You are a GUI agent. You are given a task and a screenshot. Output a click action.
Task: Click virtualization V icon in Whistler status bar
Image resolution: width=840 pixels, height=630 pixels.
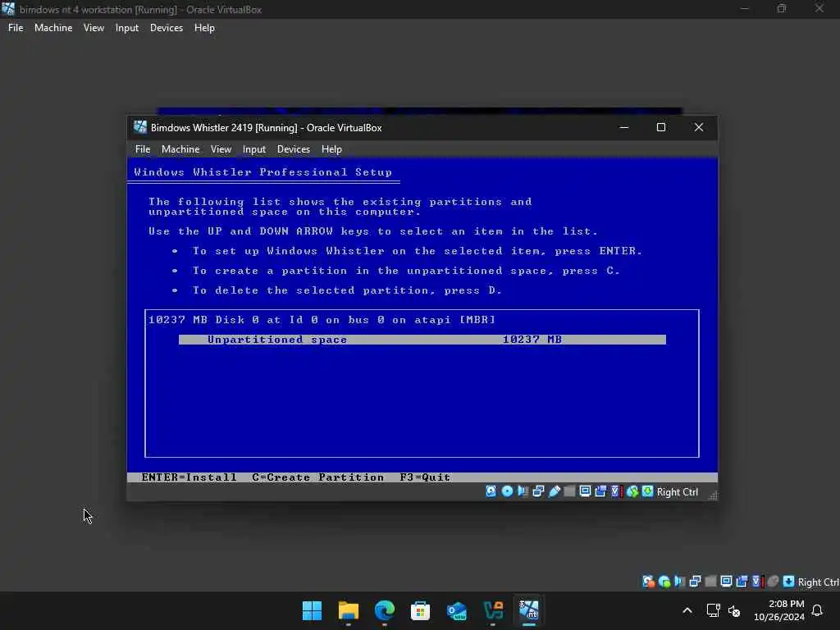(x=616, y=491)
